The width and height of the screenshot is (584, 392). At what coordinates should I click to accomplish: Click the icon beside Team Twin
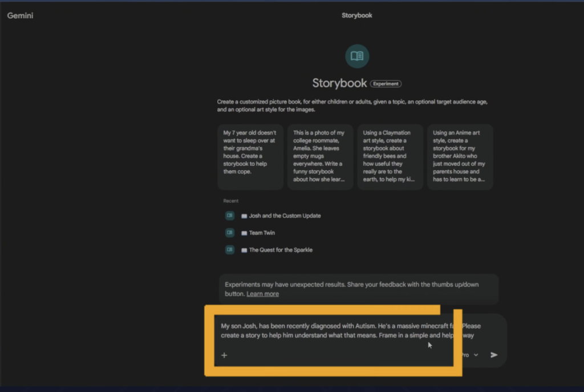click(230, 232)
